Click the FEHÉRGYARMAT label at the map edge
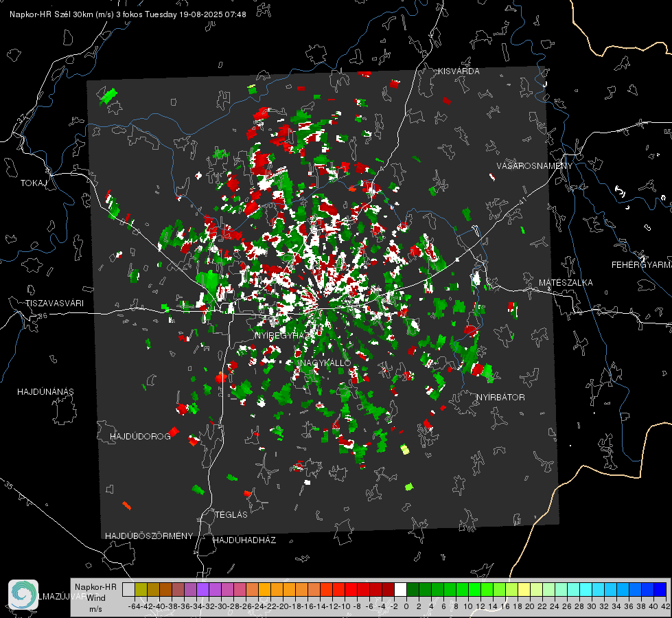Image resolution: width=672 pixels, height=618 pixels. coord(642,265)
